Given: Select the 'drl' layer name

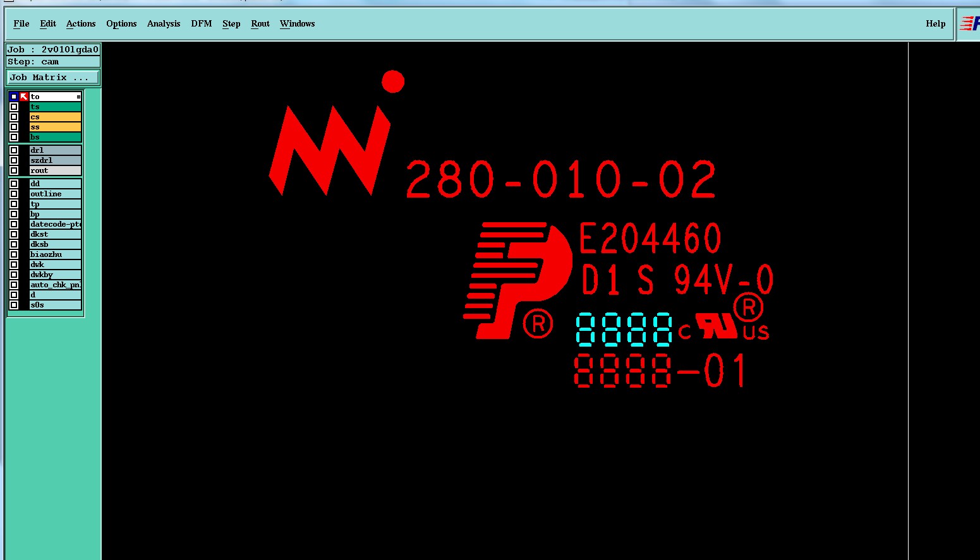Looking at the screenshot, I should [x=56, y=150].
